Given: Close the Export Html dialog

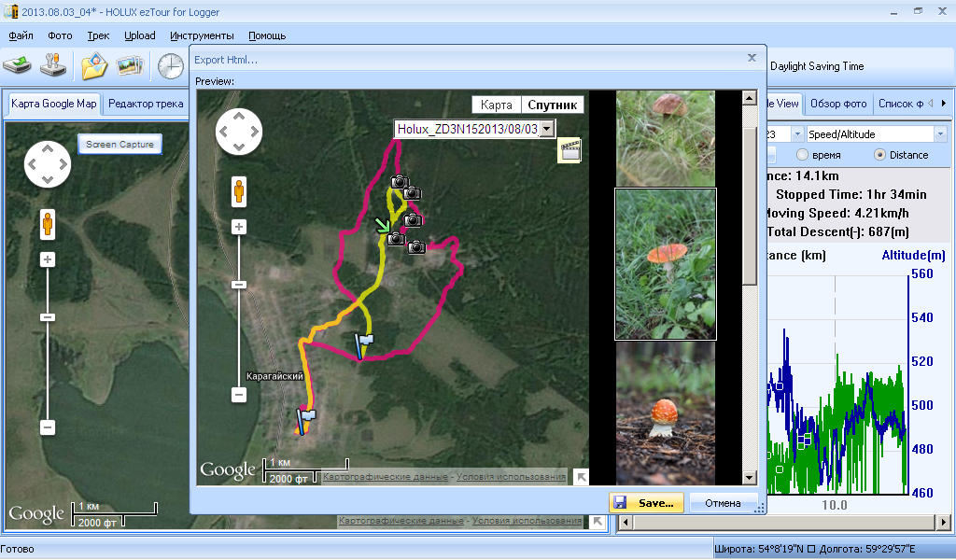Looking at the screenshot, I should (752, 58).
